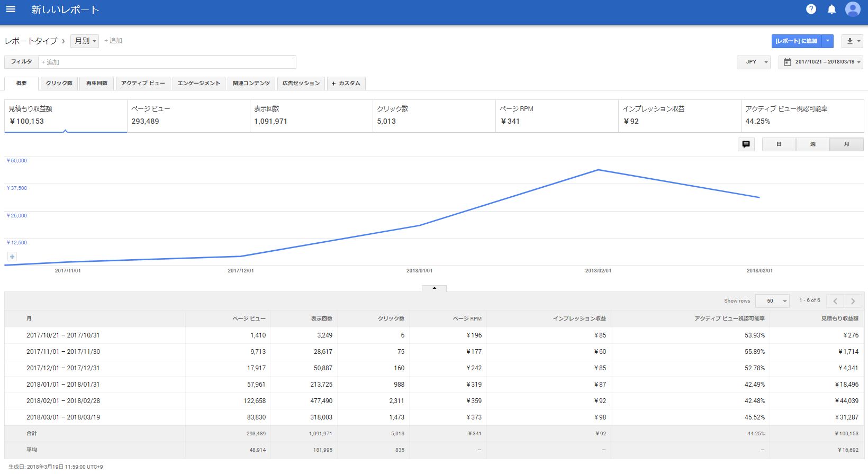Open the hamburger navigation menu
The height and width of the screenshot is (475, 868).
(x=11, y=9)
